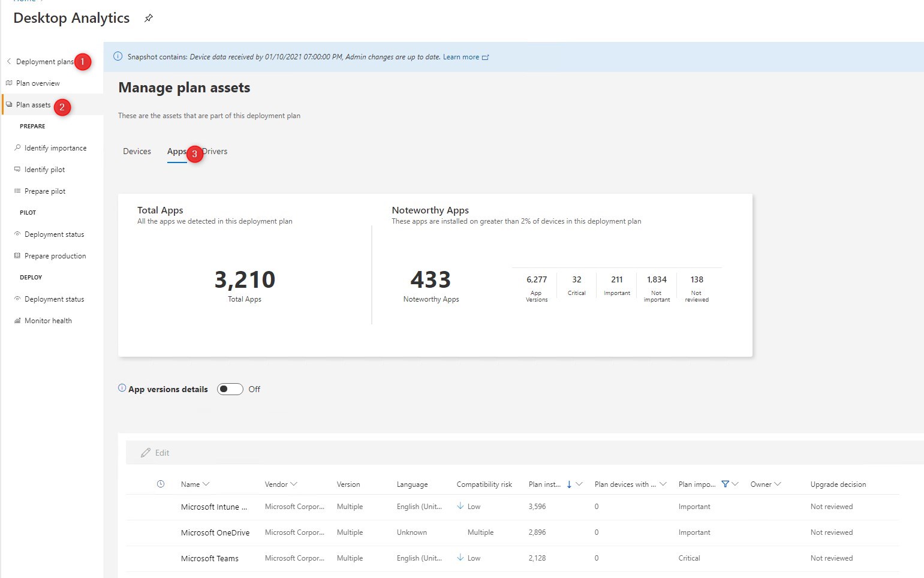Open Identify importance page

coord(55,148)
